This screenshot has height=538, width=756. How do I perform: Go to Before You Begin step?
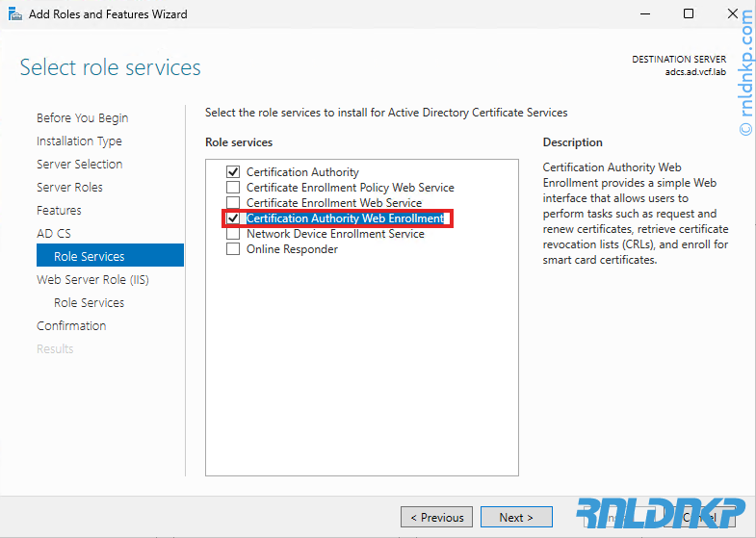[x=82, y=117]
